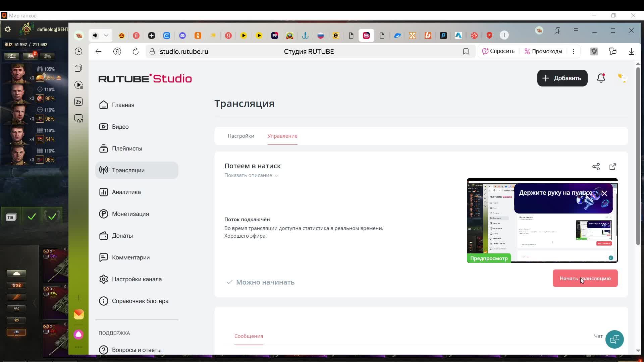Click the stream preview thumbnail
Screen dimensions: 644x362
[x=542, y=220]
